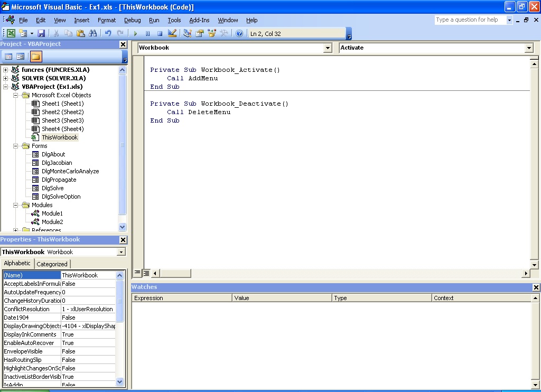Open the Add-Ins menu
The image size is (541, 392).
point(199,20)
